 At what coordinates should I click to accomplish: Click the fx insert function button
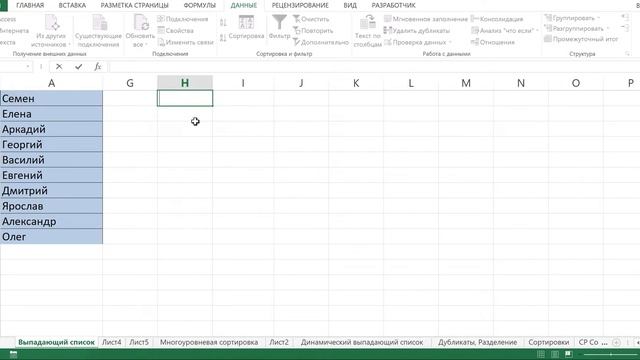pyautogui.click(x=98, y=67)
